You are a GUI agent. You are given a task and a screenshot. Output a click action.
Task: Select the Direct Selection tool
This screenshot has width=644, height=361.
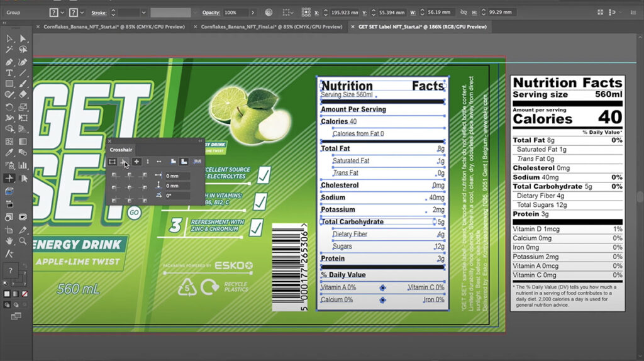pos(23,38)
